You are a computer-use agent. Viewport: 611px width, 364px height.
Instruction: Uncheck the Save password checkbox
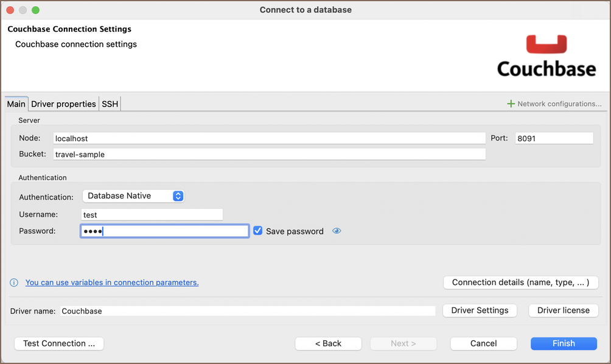pyautogui.click(x=257, y=231)
